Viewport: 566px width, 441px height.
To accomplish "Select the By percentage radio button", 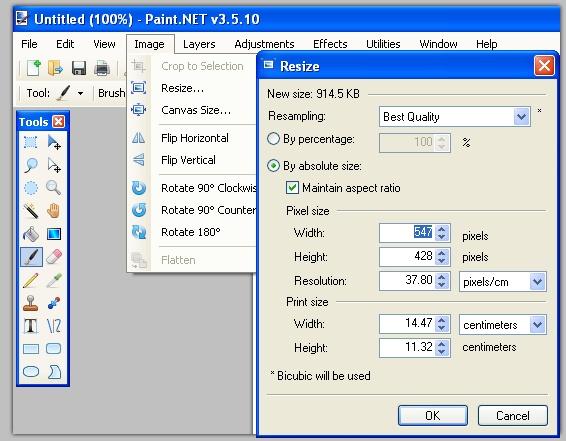I will pos(273,139).
